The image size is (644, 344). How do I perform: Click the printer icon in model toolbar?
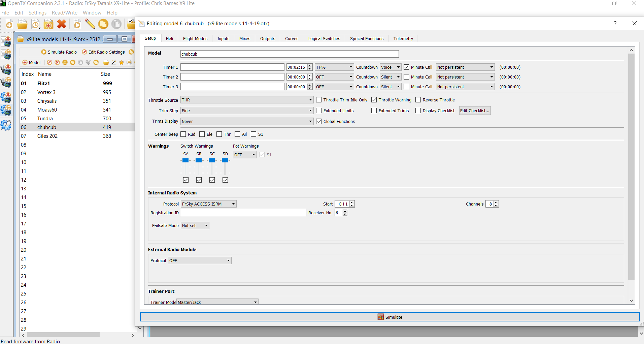tap(129, 62)
